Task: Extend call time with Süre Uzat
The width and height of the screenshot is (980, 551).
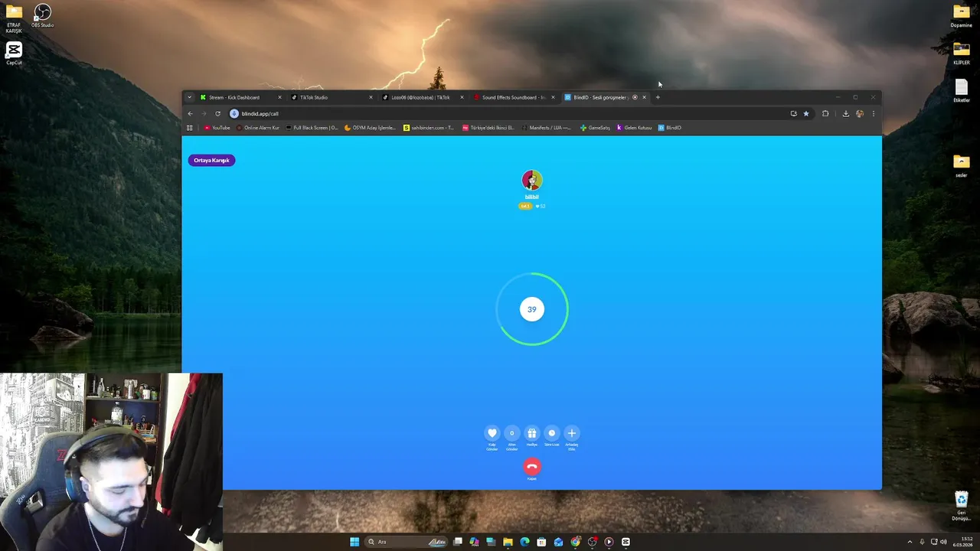Action: (x=552, y=433)
